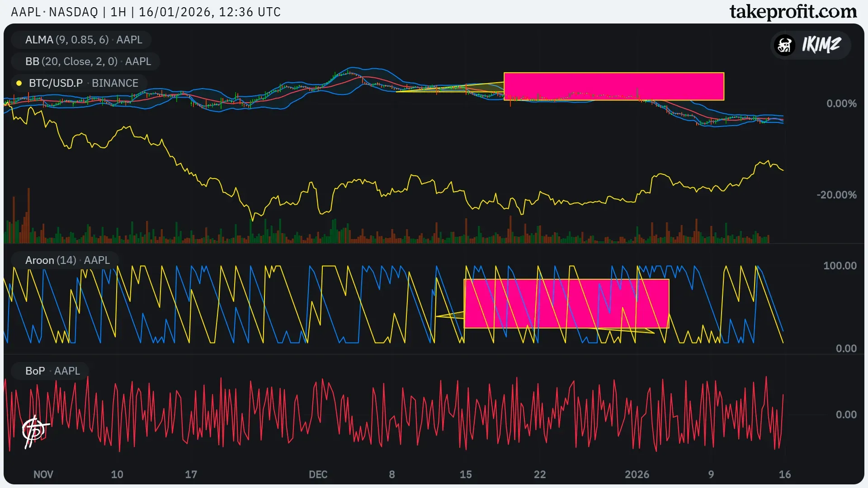Click the 100.00 Aroon scale label
Viewport: 868px width, 488px height.
click(840, 266)
